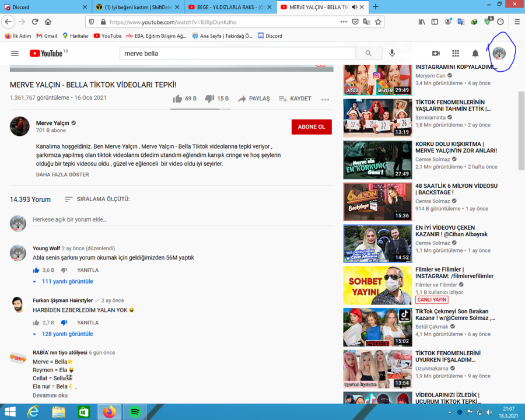Switch to BEGE - YILDIZLARLA RAKS tab

pyautogui.click(x=230, y=7)
